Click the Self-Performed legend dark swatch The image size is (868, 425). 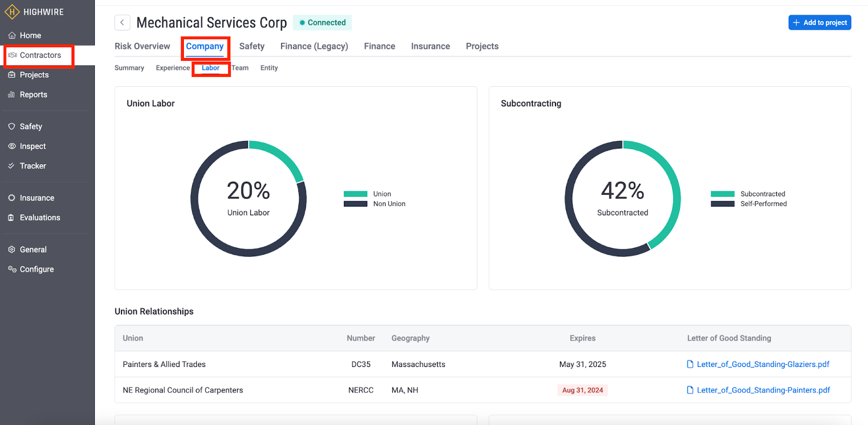point(723,204)
